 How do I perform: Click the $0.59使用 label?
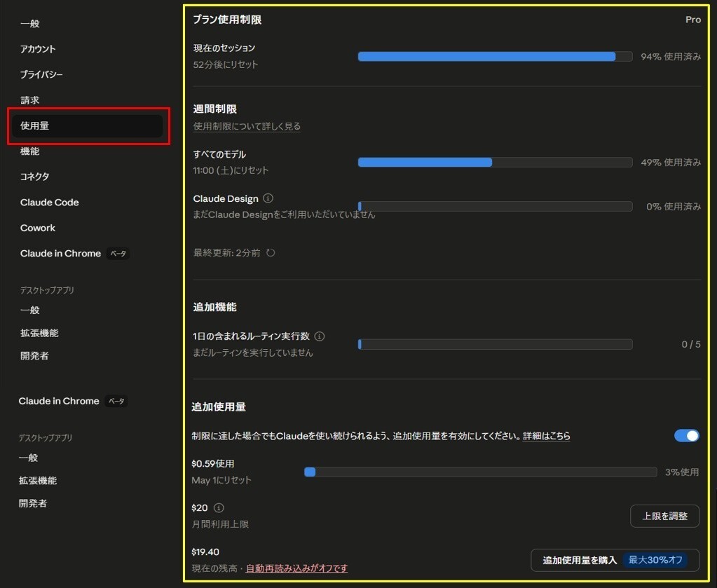pos(212,464)
